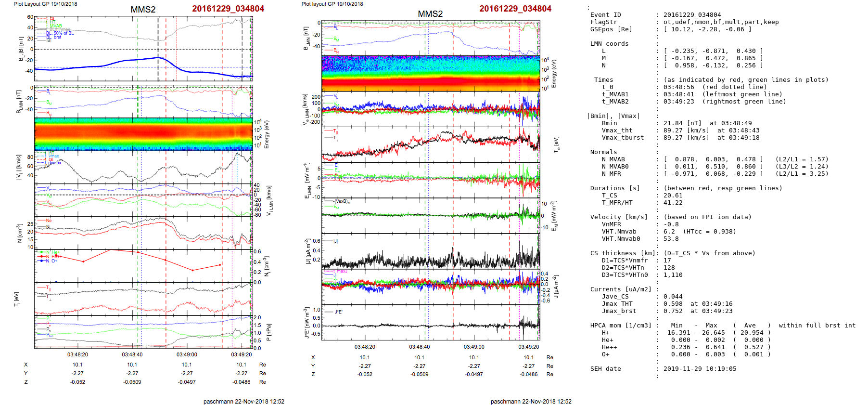868x405 pixels.
Task: Click the paschmann timestamp footer under left plot
Action: point(243,401)
